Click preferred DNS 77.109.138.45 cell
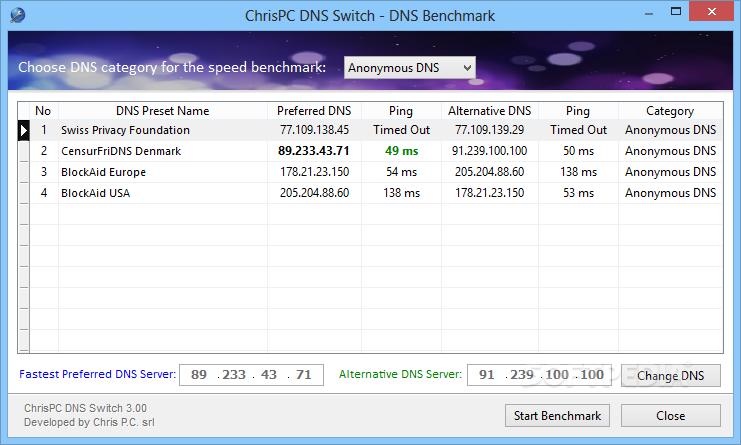Viewport: 741px width, 445px height. [x=314, y=130]
